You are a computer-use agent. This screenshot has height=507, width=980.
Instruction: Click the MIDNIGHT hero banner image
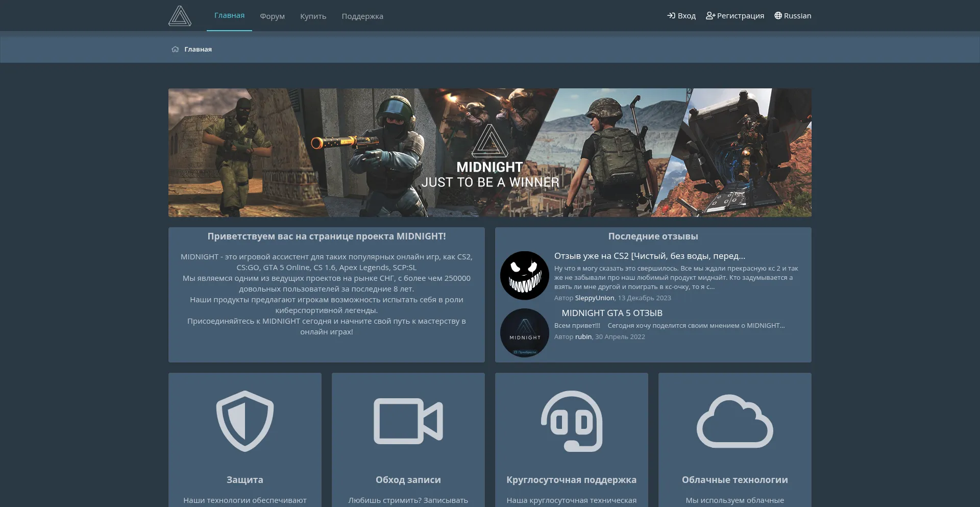click(490, 153)
